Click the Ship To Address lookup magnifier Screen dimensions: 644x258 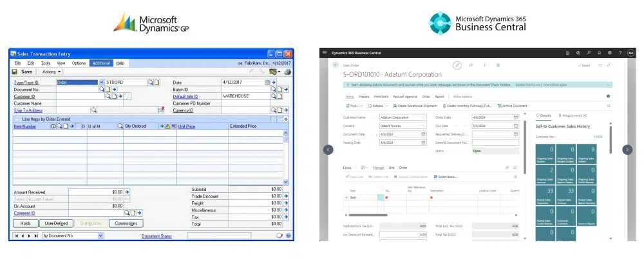(93, 110)
